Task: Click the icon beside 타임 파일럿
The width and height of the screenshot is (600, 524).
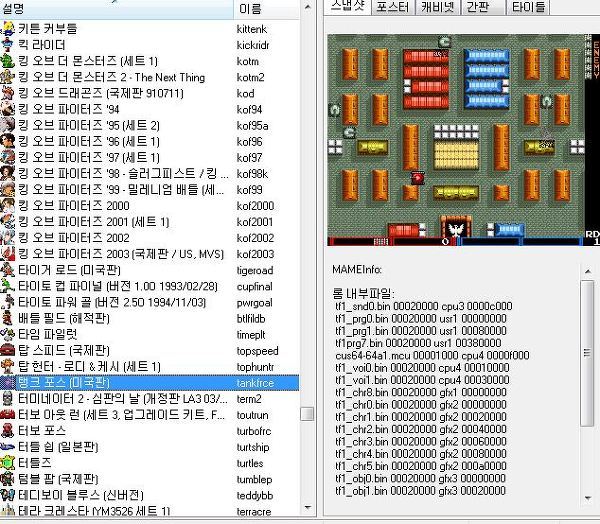Action: pyautogui.click(x=8, y=334)
